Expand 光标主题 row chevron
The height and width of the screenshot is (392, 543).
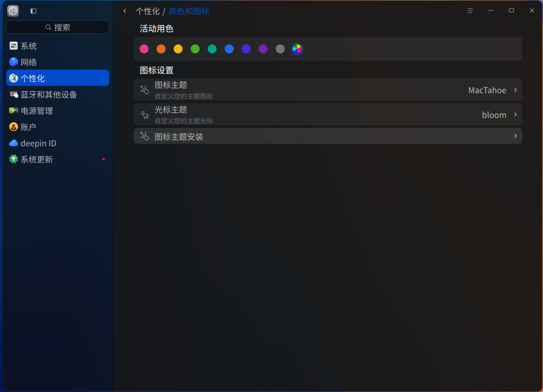[x=515, y=114]
